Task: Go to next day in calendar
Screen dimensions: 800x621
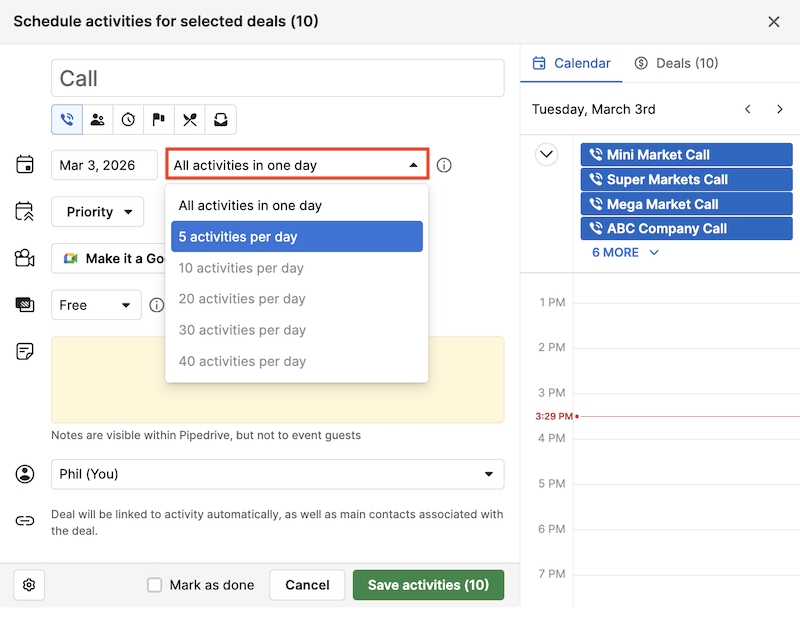Action: [780, 109]
